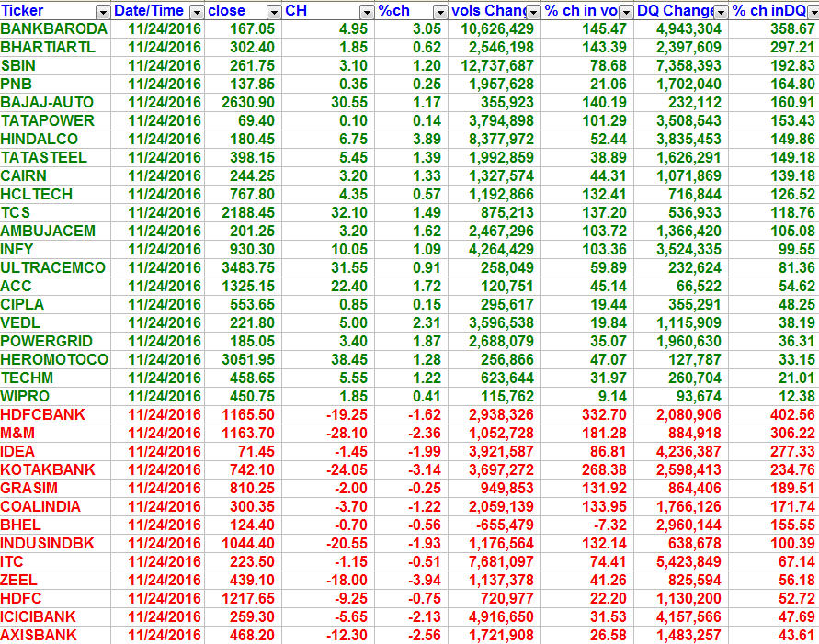The height and width of the screenshot is (644, 819).
Task: Expand the close column filter arrow
Action: pos(273,11)
